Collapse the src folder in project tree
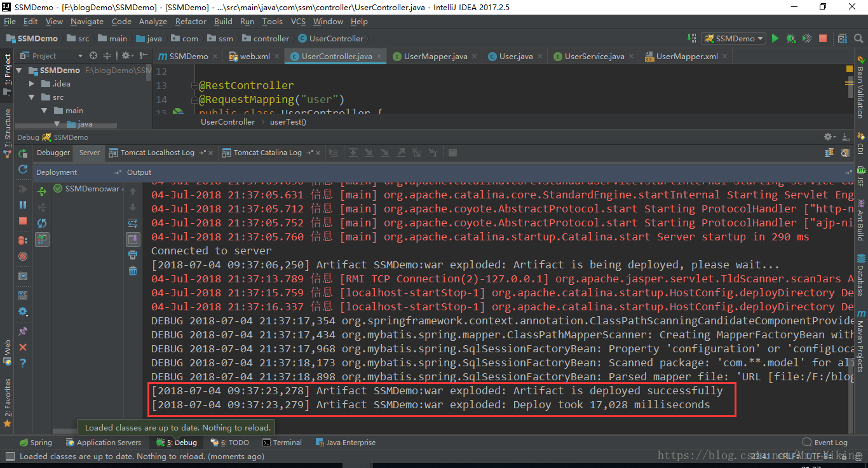This screenshot has height=468, width=868. point(32,97)
